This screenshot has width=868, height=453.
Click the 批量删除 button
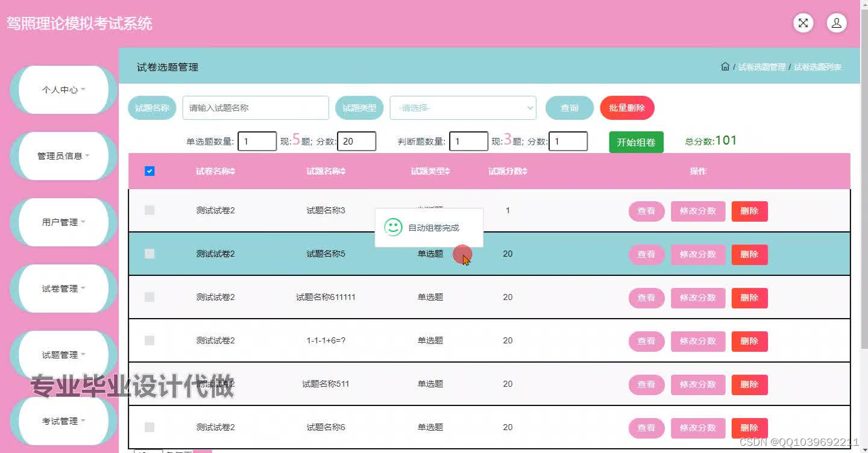(x=627, y=108)
